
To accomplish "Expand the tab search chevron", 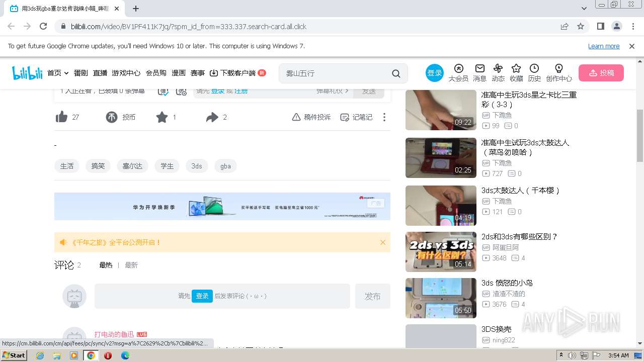I will tap(584, 9).
